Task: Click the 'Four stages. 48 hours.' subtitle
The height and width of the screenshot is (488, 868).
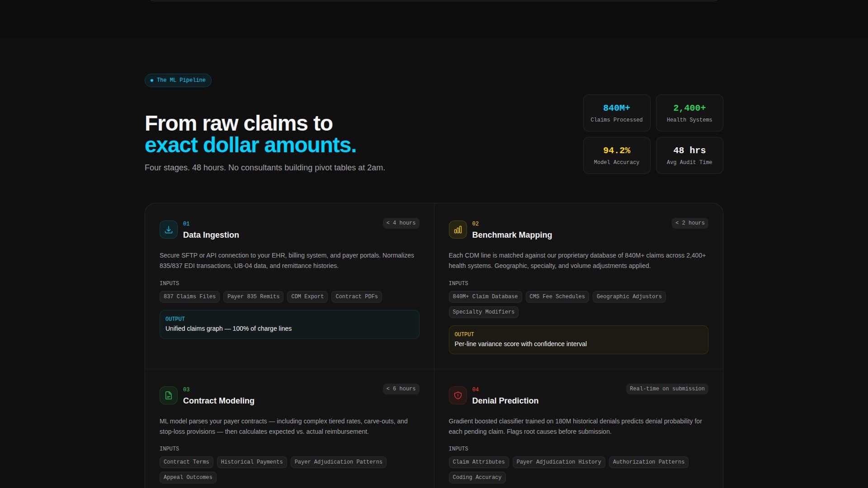Action: (x=265, y=168)
